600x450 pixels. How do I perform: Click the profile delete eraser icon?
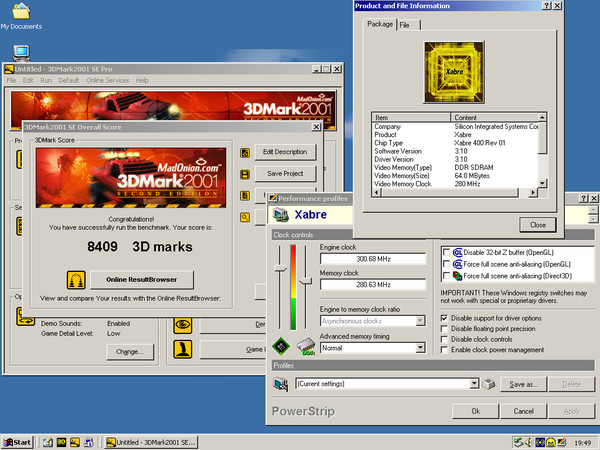click(x=488, y=384)
